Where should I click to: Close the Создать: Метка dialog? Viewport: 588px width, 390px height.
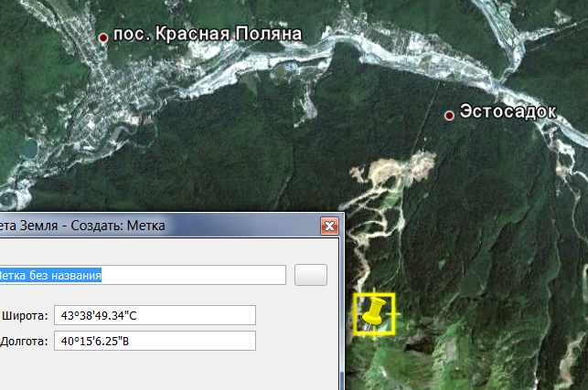[329, 226]
